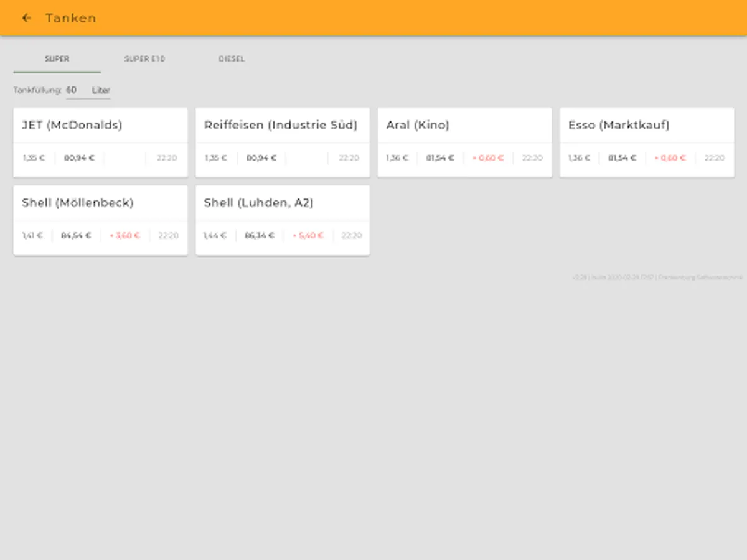
Task: Open the JET (McDonalds) station card
Action: click(100, 142)
